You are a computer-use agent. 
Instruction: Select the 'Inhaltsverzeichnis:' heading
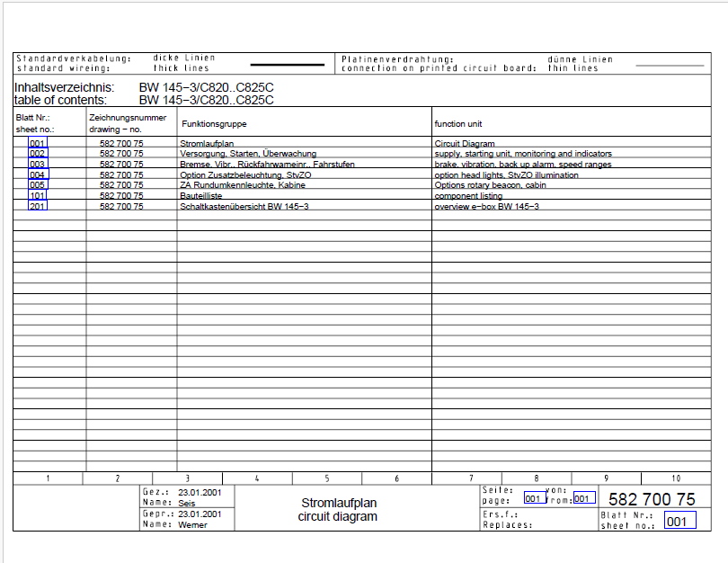tap(64, 87)
